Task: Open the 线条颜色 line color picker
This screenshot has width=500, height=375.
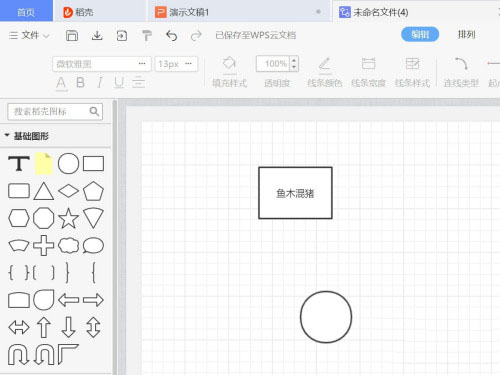Action: pos(325,72)
